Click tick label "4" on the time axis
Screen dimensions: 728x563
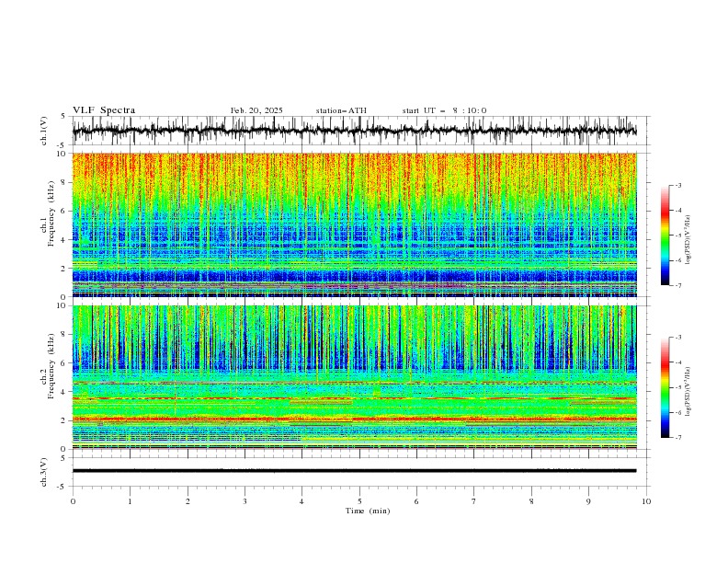(x=301, y=501)
